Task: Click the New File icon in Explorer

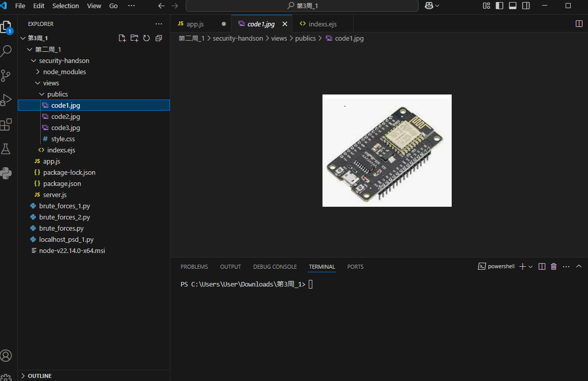Action: (122, 38)
